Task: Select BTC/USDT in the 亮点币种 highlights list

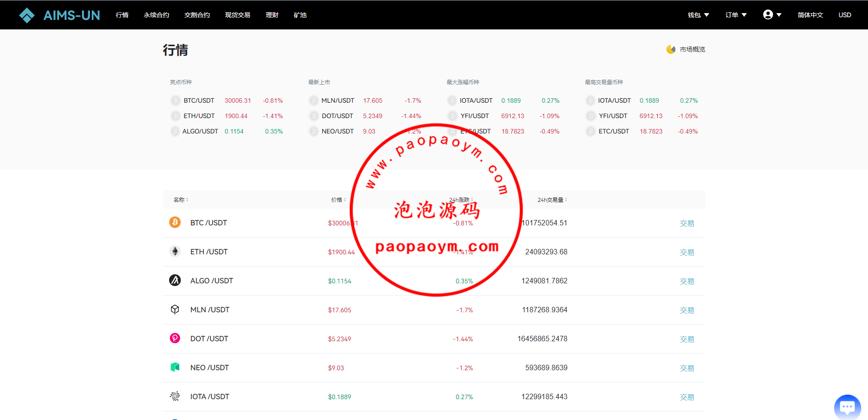Action: pyautogui.click(x=198, y=100)
